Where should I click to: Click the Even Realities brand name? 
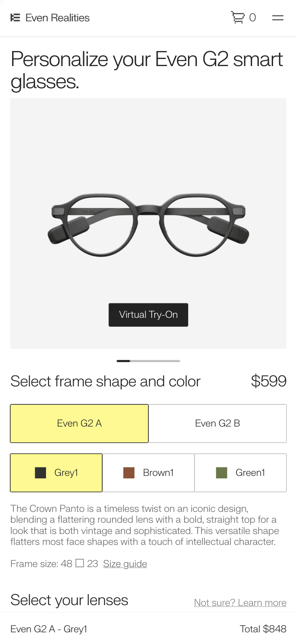pos(57,18)
